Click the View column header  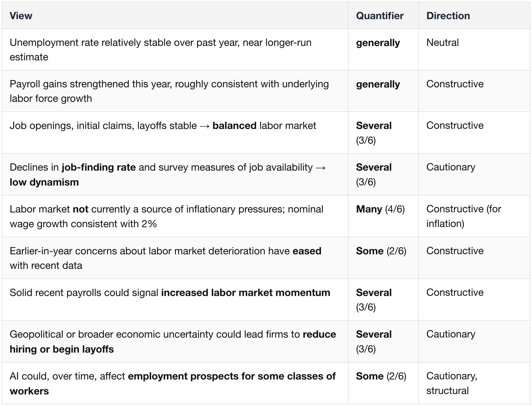pyautogui.click(x=21, y=16)
